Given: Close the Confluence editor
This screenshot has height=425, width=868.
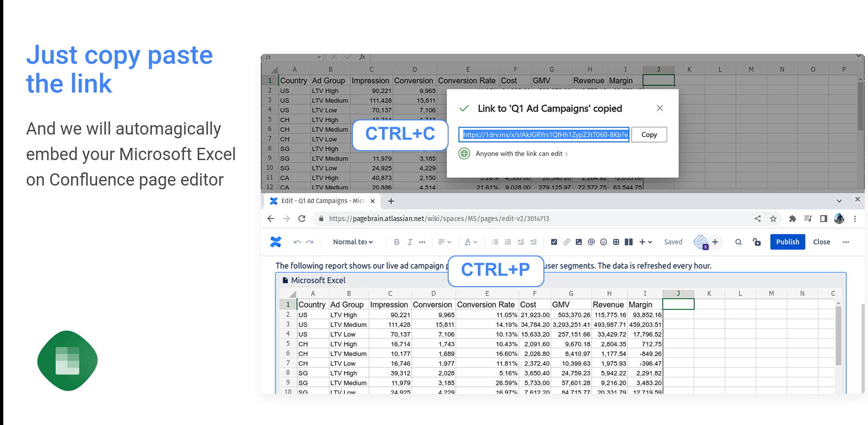Looking at the screenshot, I should pyautogui.click(x=821, y=242).
